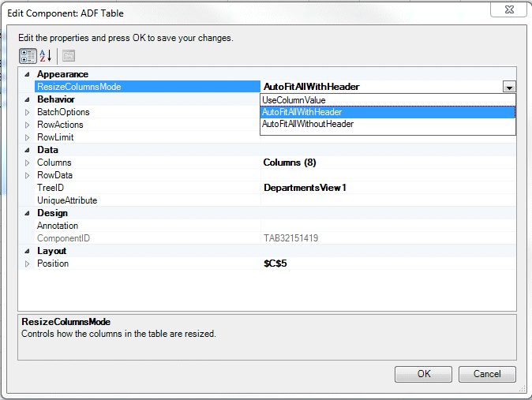Select the ResizeColumnsMode property row

click(148, 87)
